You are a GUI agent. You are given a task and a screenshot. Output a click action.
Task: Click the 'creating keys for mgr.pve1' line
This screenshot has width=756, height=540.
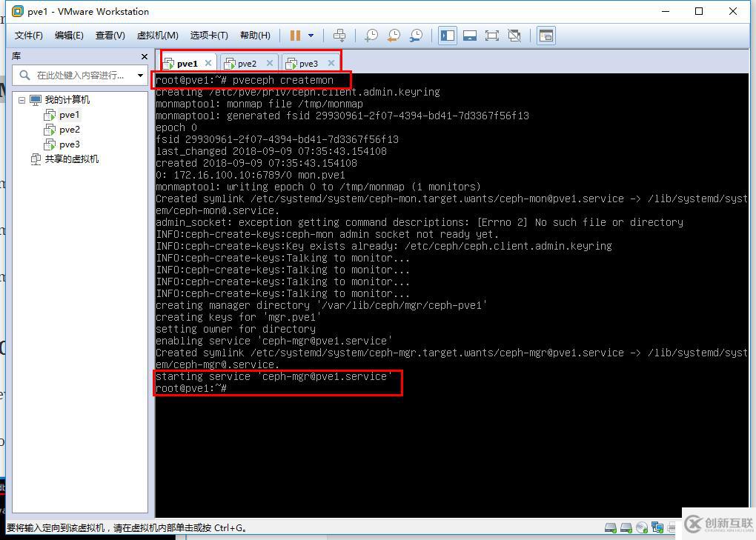pyautogui.click(x=238, y=317)
